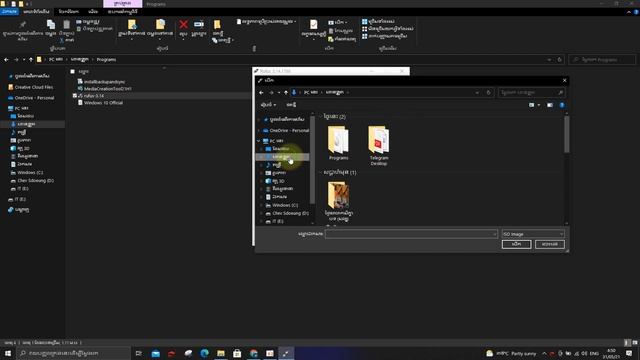Click the Copy to folder icon
The width and height of the screenshot is (640, 360).
(x=160, y=24)
